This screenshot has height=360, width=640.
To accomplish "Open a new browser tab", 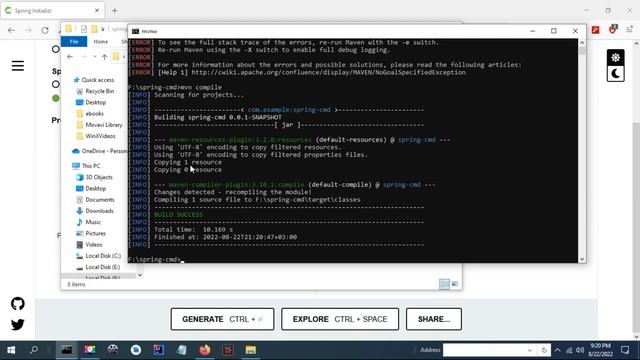I will (115, 11).
